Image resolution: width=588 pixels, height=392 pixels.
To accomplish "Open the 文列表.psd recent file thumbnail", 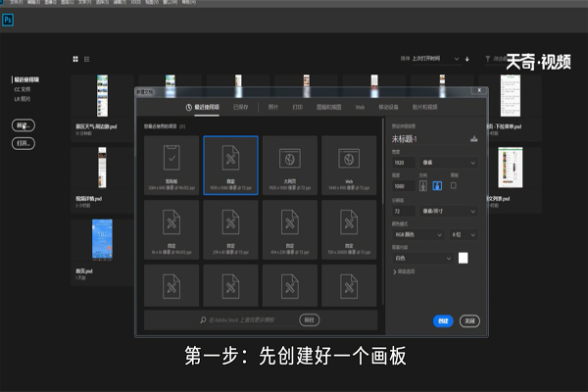I will pyautogui.click(x=511, y=168).
